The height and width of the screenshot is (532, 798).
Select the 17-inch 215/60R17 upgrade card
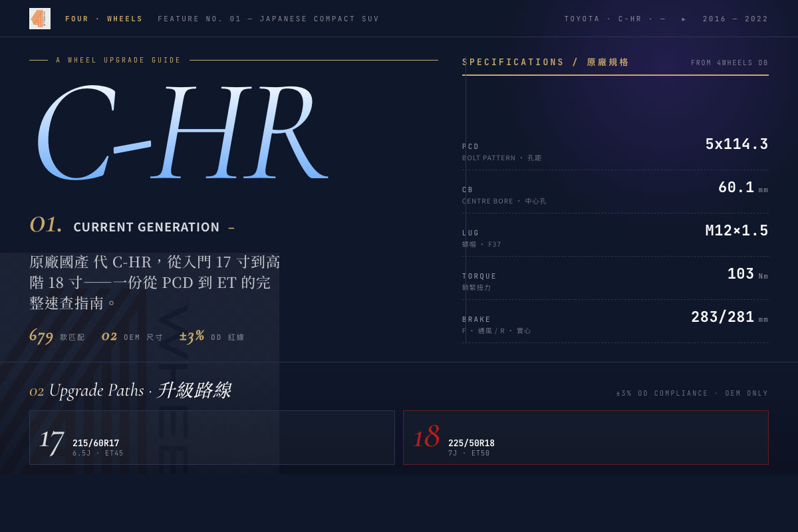[212, 438]
